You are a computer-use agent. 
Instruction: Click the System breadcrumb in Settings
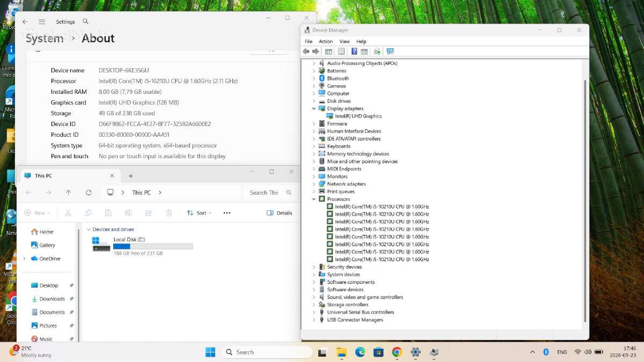44,39
